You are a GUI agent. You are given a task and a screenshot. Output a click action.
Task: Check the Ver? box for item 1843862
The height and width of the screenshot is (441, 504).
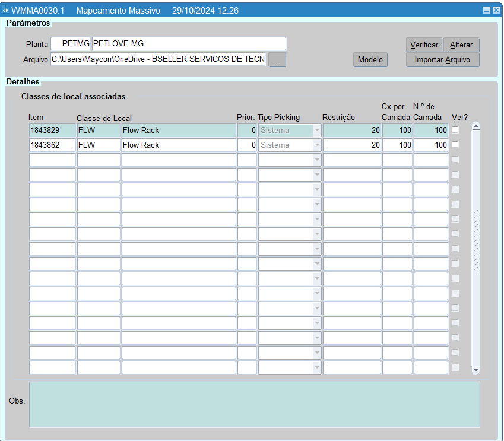[455, 145]
